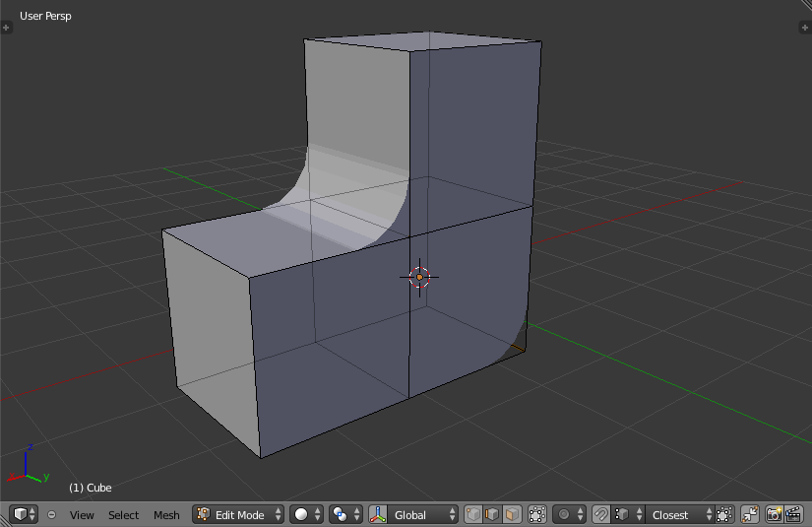Toggle the snap-onto-itself icon beside the Closest dropdown
The image size is (812, 527).
(x=724, y=514)
